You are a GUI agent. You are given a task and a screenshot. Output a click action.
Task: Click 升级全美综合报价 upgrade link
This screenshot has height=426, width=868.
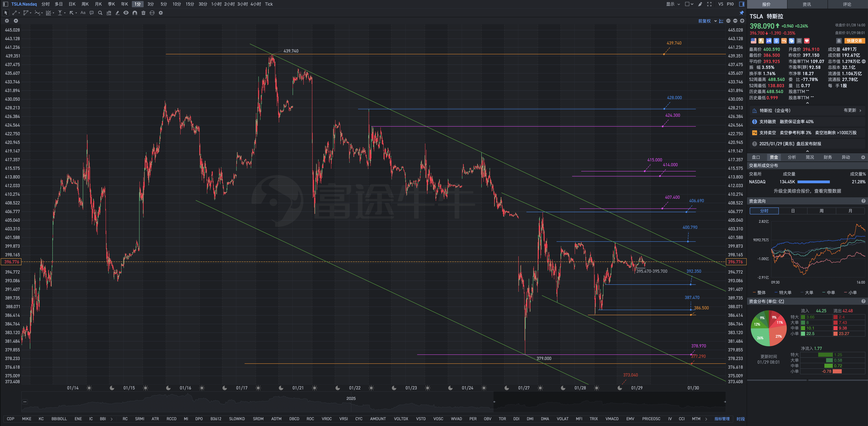807,191
